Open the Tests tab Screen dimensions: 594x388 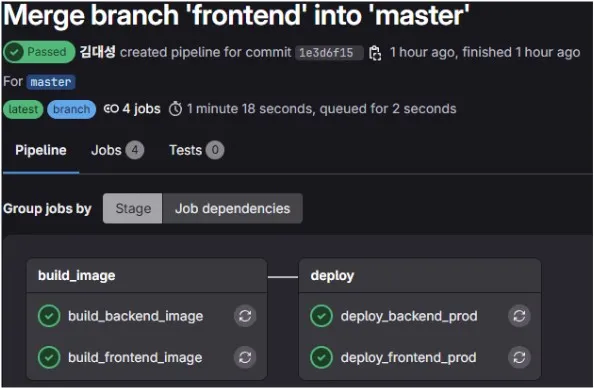[197, 150]
